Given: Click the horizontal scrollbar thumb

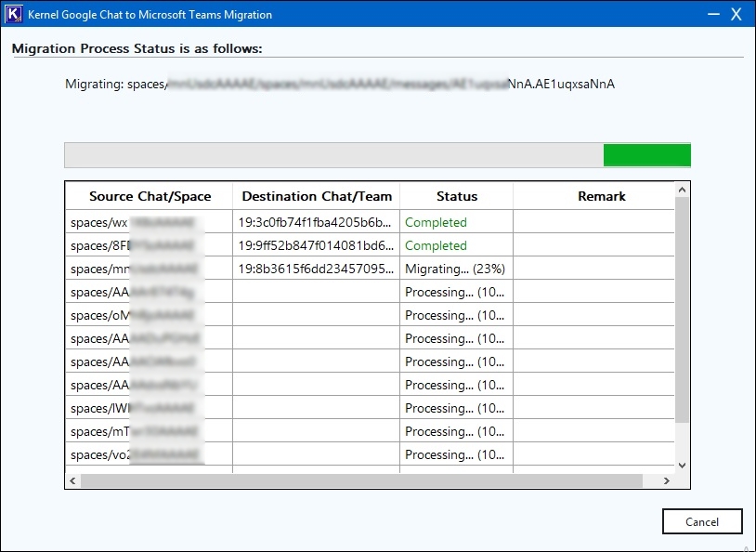Looking at the screenshot, I should (x=361, y=480).
